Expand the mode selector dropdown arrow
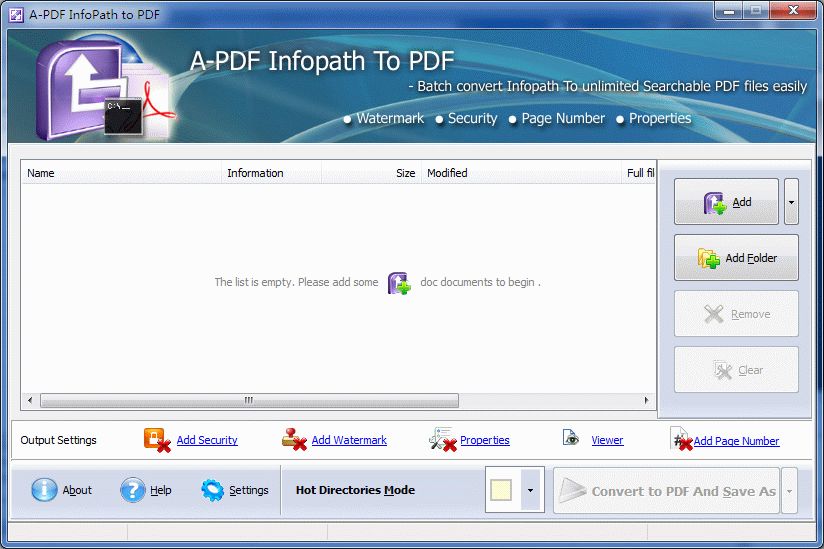The width and height of the screenshot is (824, 549). [x=530, y=490]
